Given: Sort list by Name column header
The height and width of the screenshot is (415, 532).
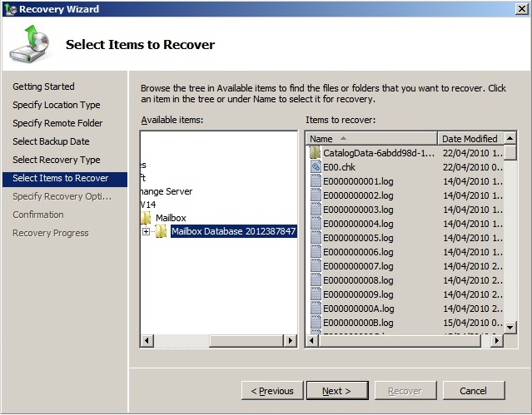Looking at the screenshot, I should coord(371,139).
